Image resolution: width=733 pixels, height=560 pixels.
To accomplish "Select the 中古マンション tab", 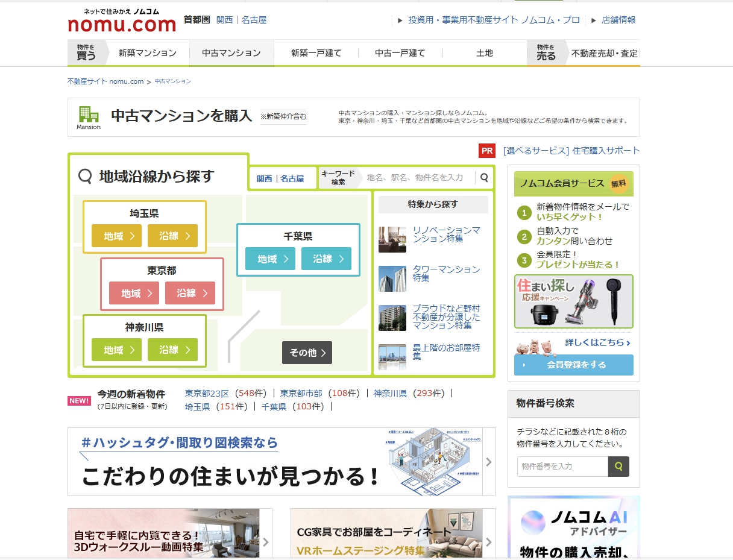I will point(231,53).
